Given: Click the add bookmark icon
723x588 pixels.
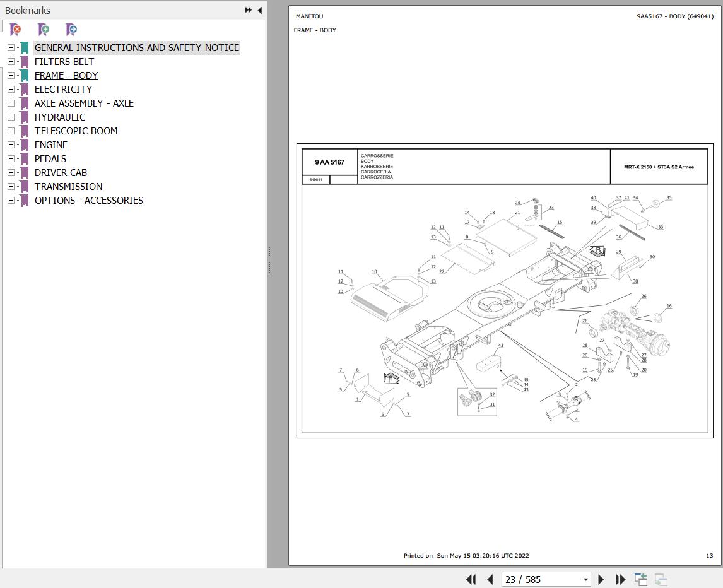Looking at the screenshot, I should pyautogui.click(x=44, y=30).
